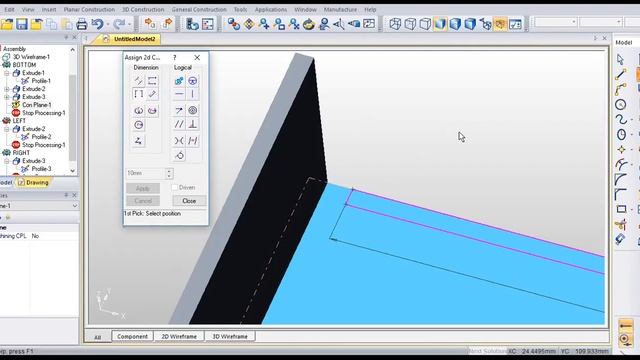Screen dimensions: 640x360
Task: Click the printer icon in the toolbar
Action: [82, 24]
